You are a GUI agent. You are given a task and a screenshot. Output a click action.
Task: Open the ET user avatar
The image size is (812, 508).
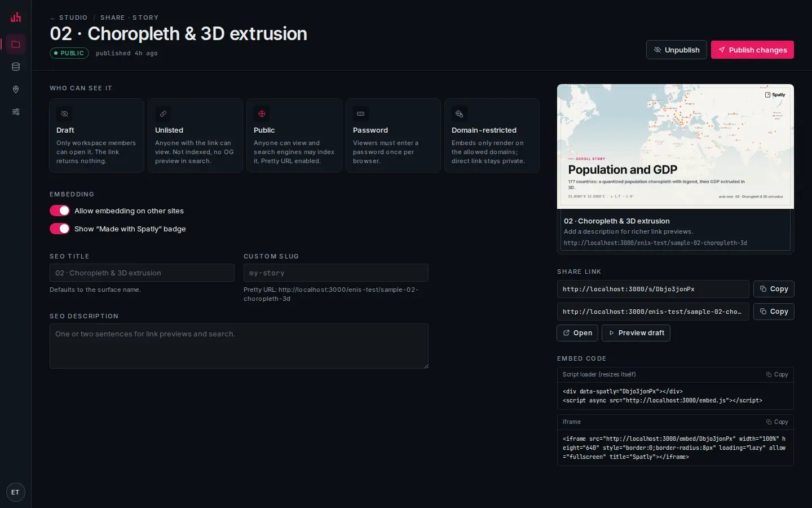[15, 492]
